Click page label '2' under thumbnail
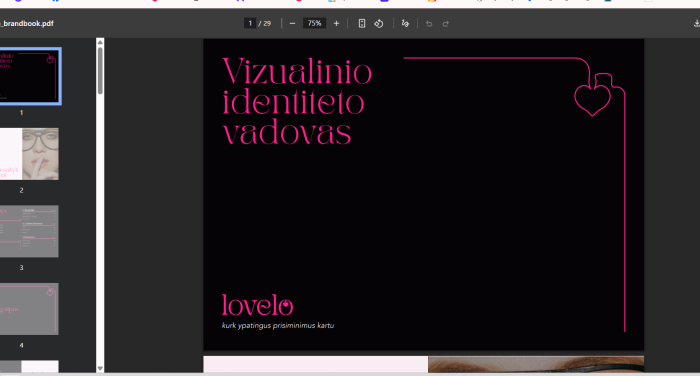 coord(21,190)
